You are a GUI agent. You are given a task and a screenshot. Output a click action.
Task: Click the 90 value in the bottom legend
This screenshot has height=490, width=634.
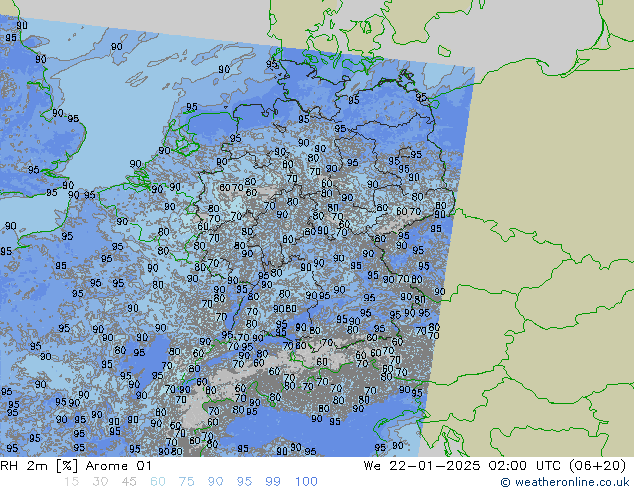point(215,482)
